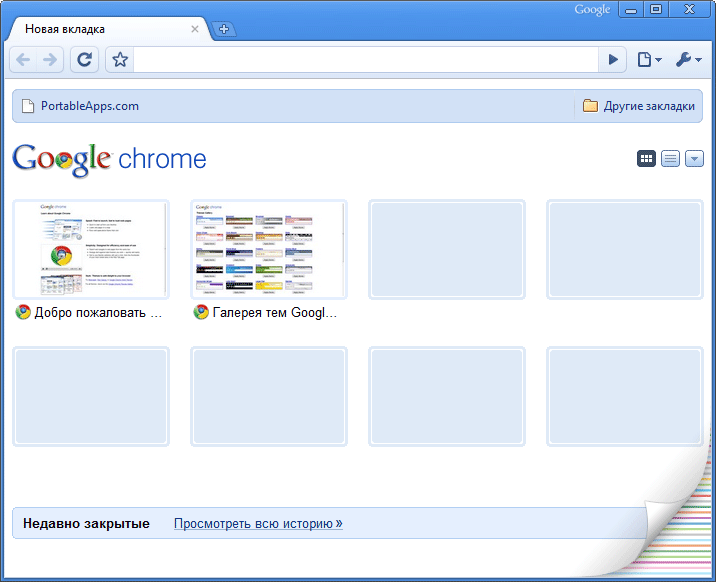Click the Google Chrome logo
The image size is (716, 582).
click(109, 159)
